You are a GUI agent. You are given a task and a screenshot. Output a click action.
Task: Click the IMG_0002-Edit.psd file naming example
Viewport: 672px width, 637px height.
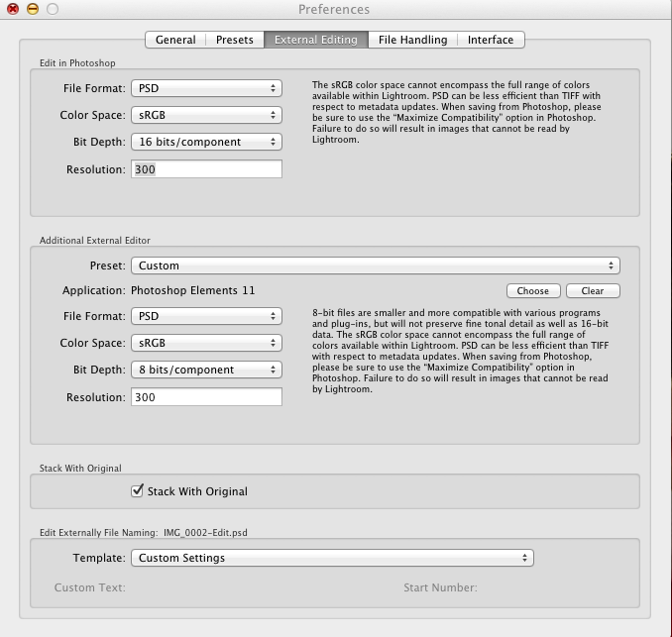coord(205,532)
